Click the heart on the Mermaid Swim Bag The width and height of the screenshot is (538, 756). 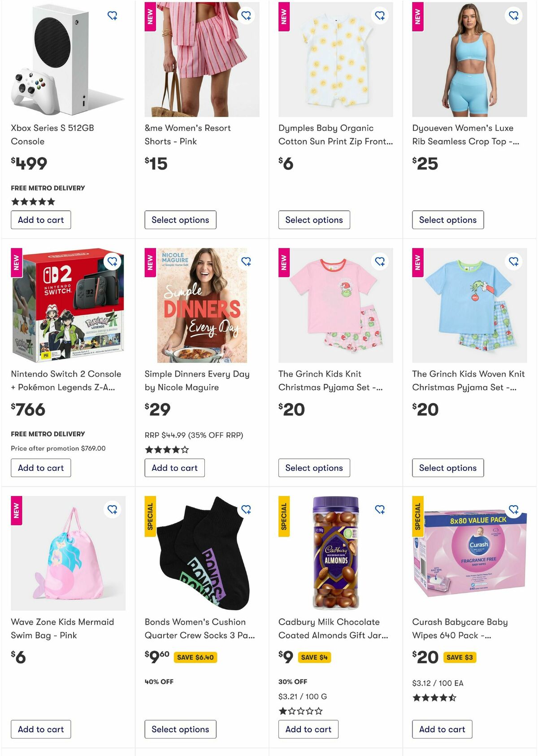point(113,509)
